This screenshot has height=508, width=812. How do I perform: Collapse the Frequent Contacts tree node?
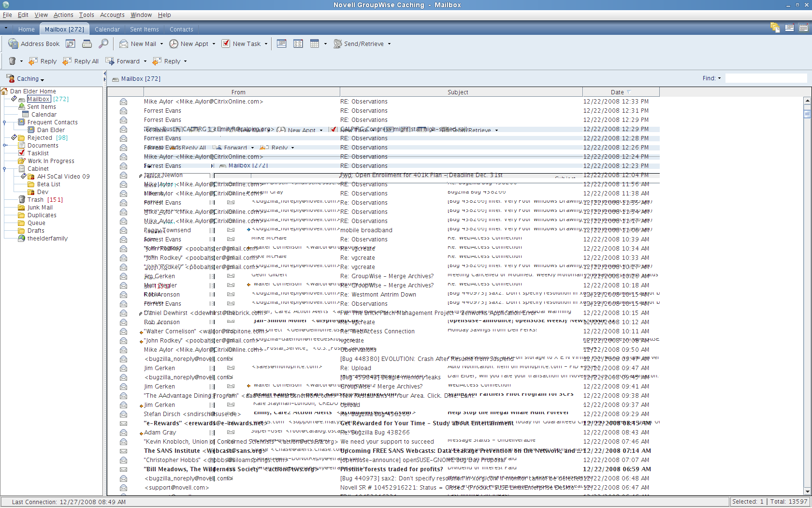coord(4,122)
